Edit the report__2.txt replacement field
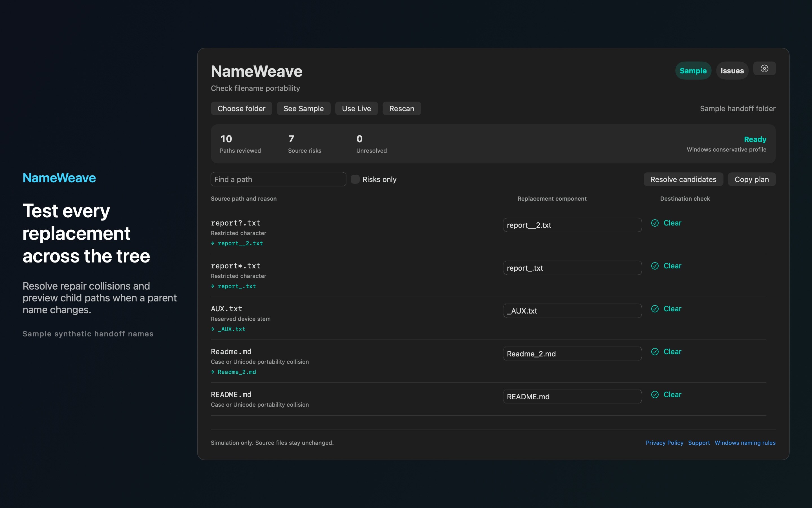The height and width of the screenshot is (508, 812). pyautogui.click(x=572, y=225)
